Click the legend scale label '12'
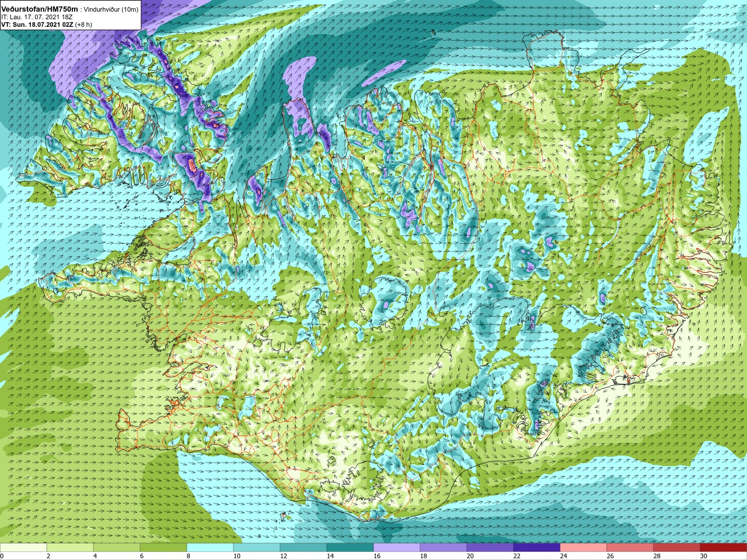Screen dimensions: 747x560 point(283,556)
